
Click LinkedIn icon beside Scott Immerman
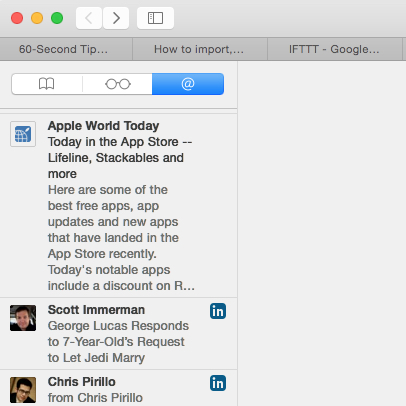tap(218, 311)
